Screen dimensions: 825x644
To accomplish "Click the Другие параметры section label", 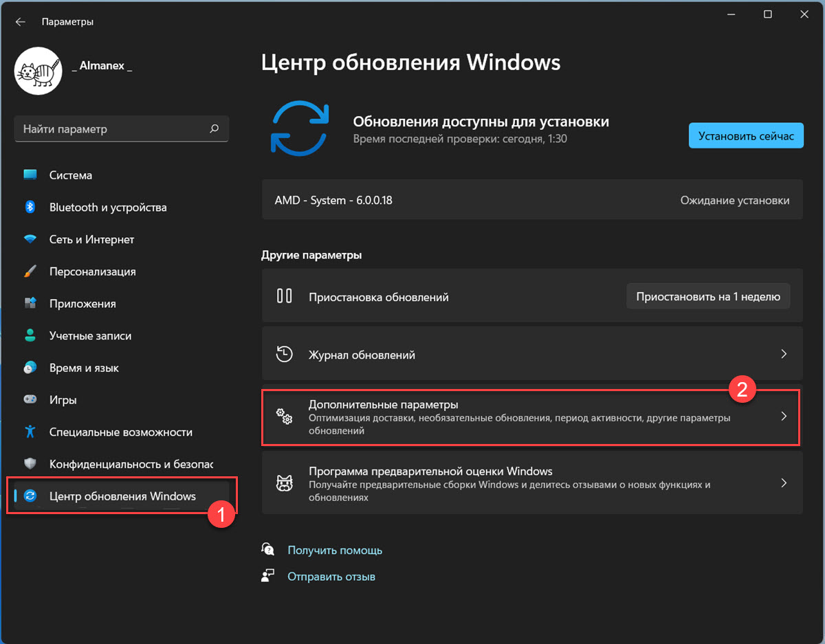I will (x=311, y=255).
